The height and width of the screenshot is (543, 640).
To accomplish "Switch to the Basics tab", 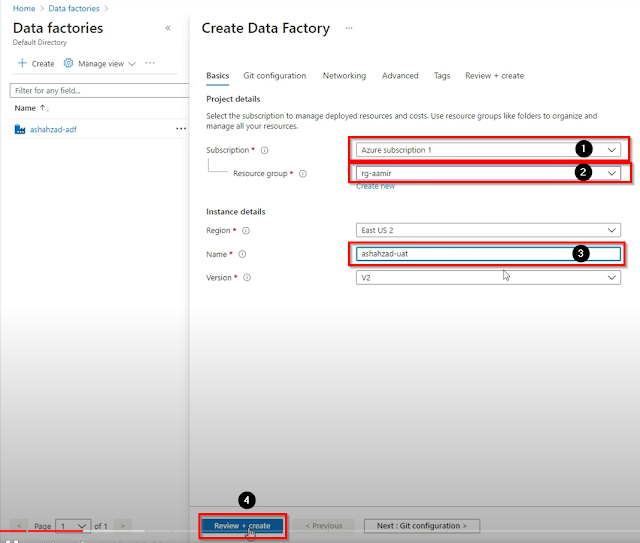I will (x=218, y=76).
